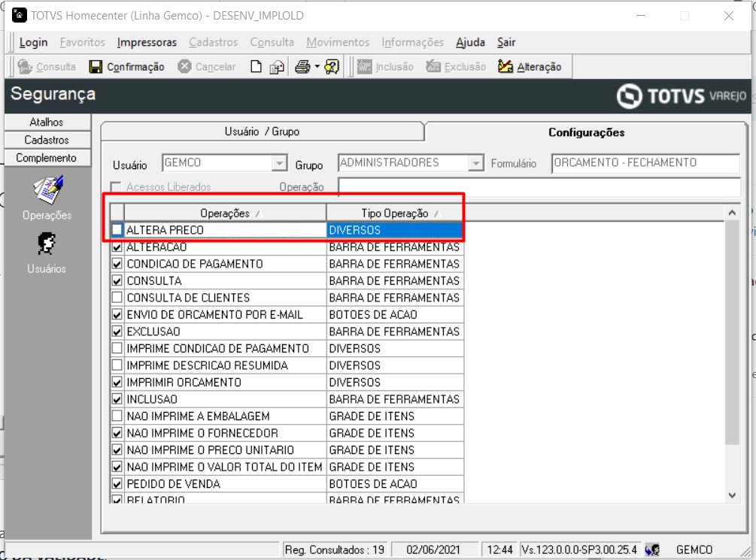Click the Operação input field

click(x=539, y=187)
